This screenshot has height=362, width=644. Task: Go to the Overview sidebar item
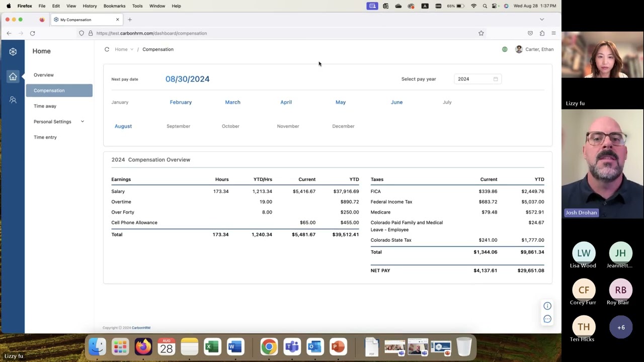pos(44,75)
